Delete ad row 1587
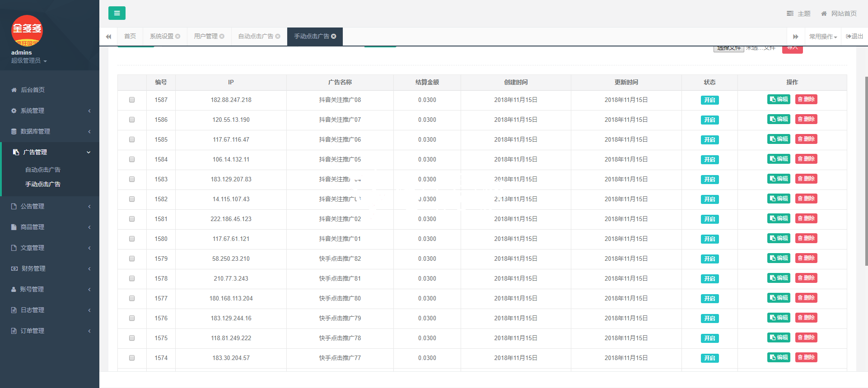The width and height of the screenshot is (868, 388). [x=806, y=99]
